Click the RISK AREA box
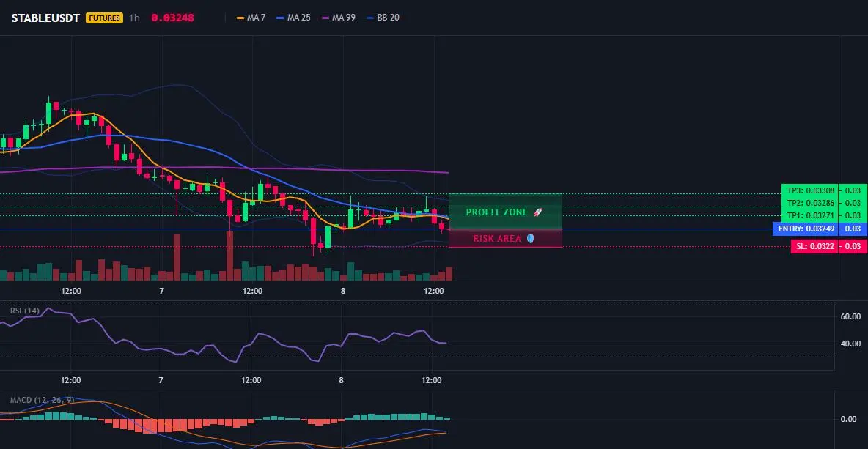Viewport: 868px width, 449px height. [505, 238]
